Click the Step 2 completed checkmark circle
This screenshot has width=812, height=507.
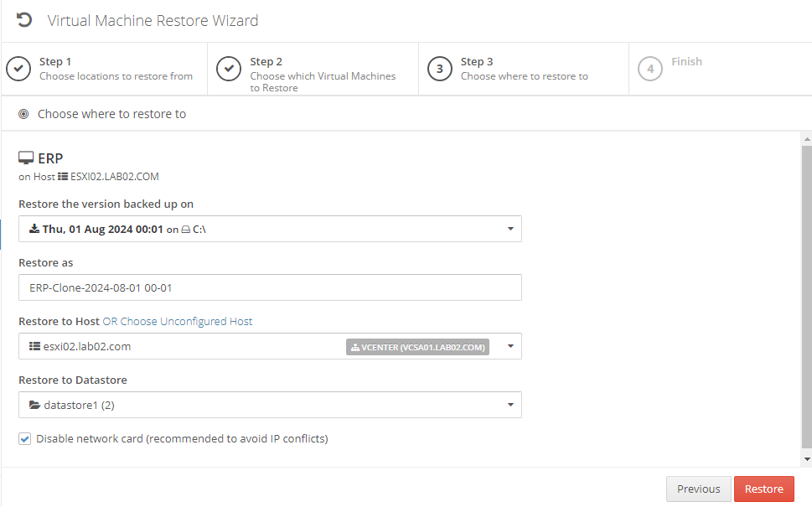[x=229, y=69]
